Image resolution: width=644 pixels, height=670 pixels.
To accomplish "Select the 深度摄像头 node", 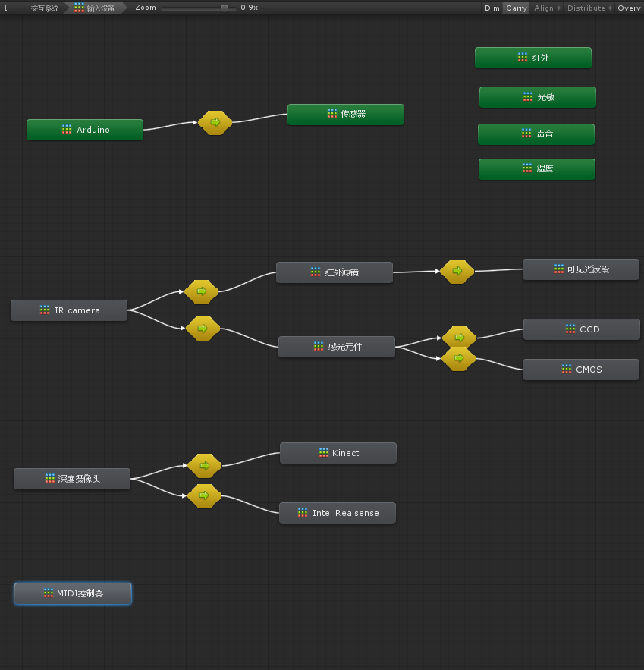I will tap(72, 479).
